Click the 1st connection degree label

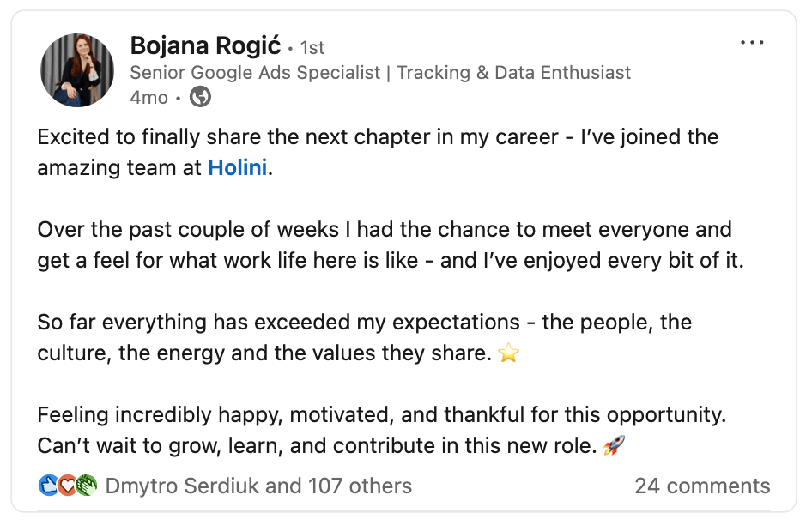pyautogui.click(x=312, y=47)
